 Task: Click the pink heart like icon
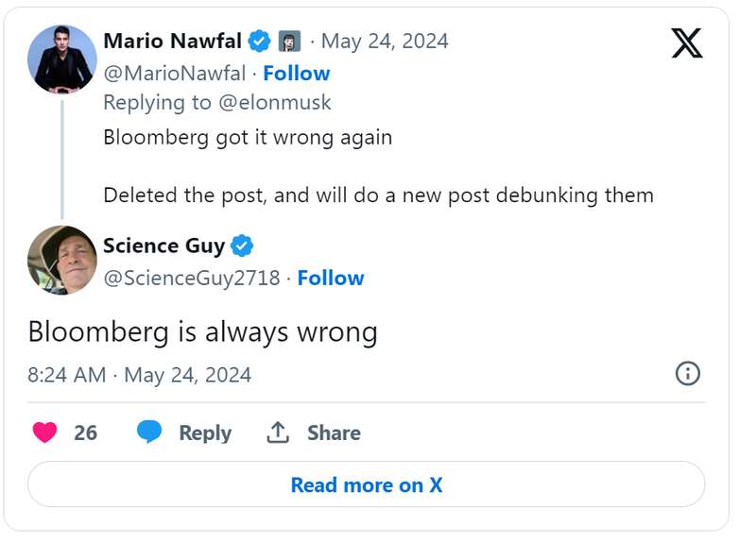[44, 432]
